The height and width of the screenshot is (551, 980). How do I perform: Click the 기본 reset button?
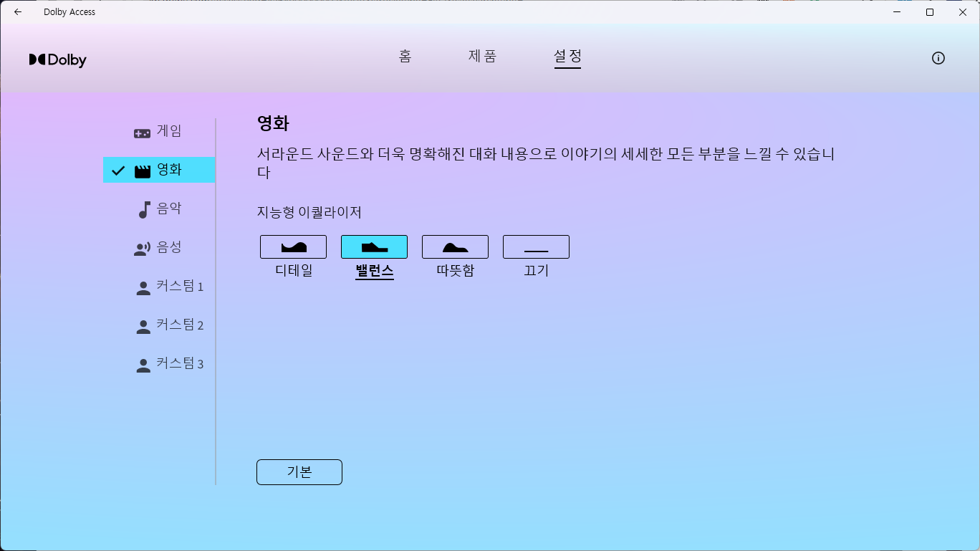pyautogui.click(x=299, y=471)
